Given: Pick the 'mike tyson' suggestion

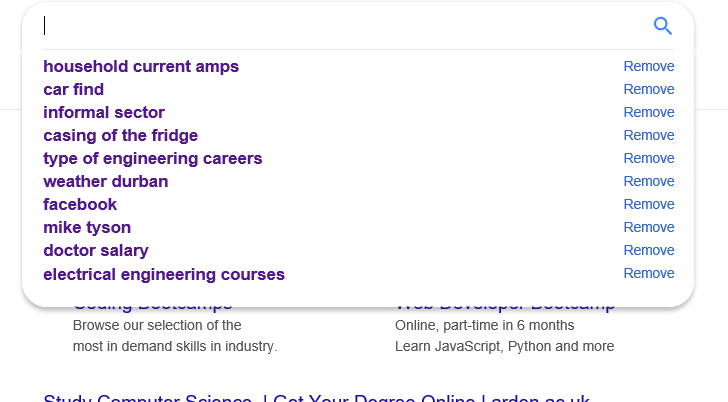Looking at the screenshot, I should point(87,228).
